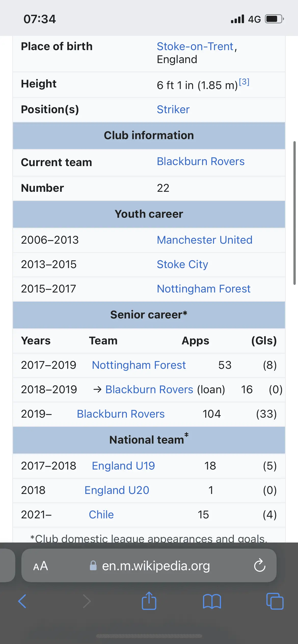Image resolution: width=298 pixels, height=644 pixels.
Task: Open the Safari share sheet icon
Action: pos(149,601)
